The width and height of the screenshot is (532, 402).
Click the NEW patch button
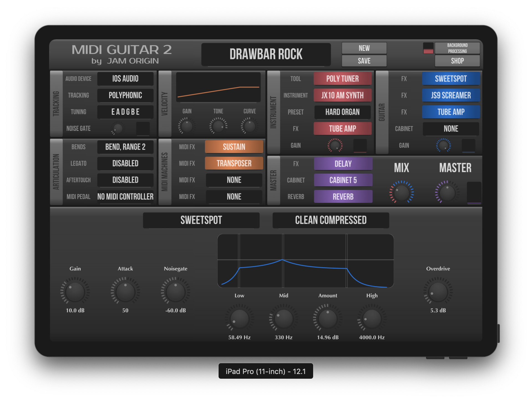click(x=364, y=48)
